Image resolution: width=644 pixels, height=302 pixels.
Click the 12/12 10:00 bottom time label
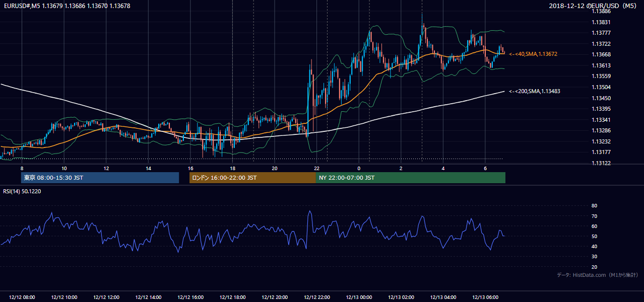pos(64,297)
